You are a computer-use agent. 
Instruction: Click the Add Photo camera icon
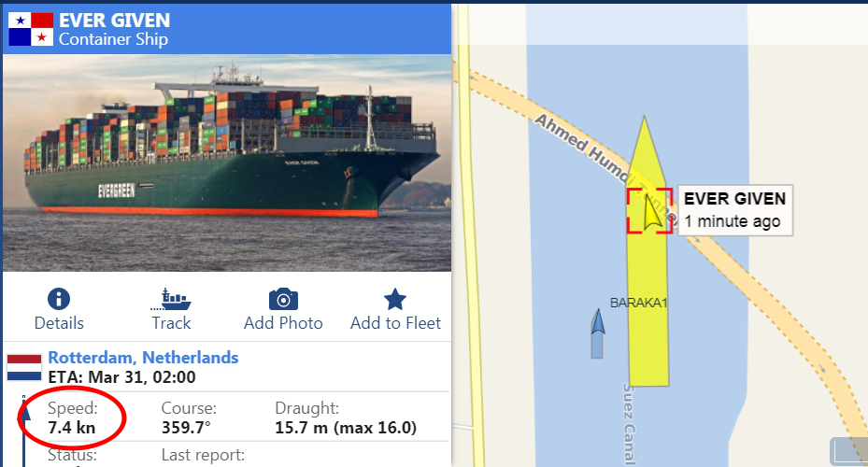283,299
